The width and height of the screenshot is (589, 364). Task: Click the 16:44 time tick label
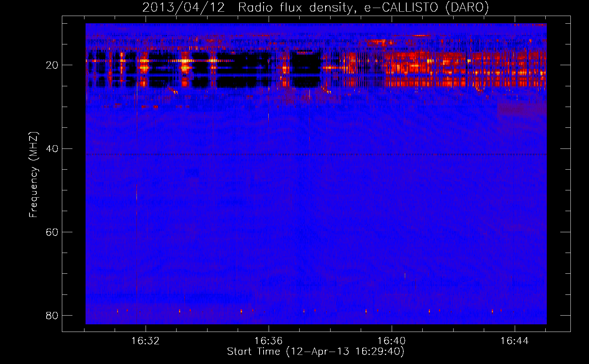pyautogui.click(x=515, y=341)
